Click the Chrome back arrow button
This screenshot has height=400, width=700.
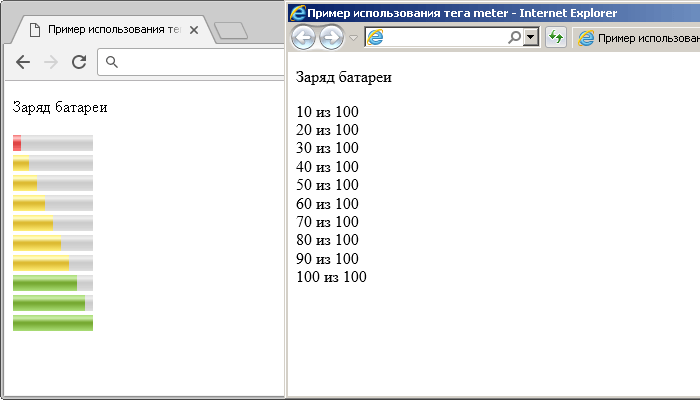pos(23,62)
